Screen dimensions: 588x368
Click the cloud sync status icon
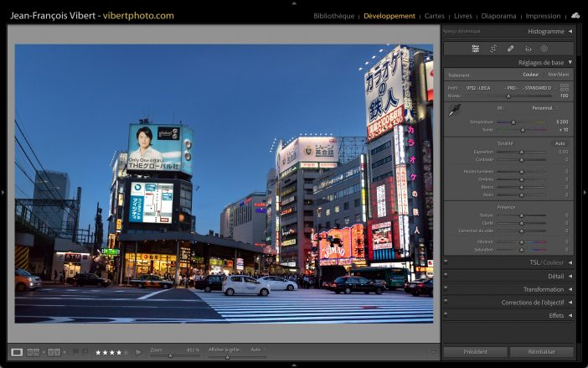point(575,15)
